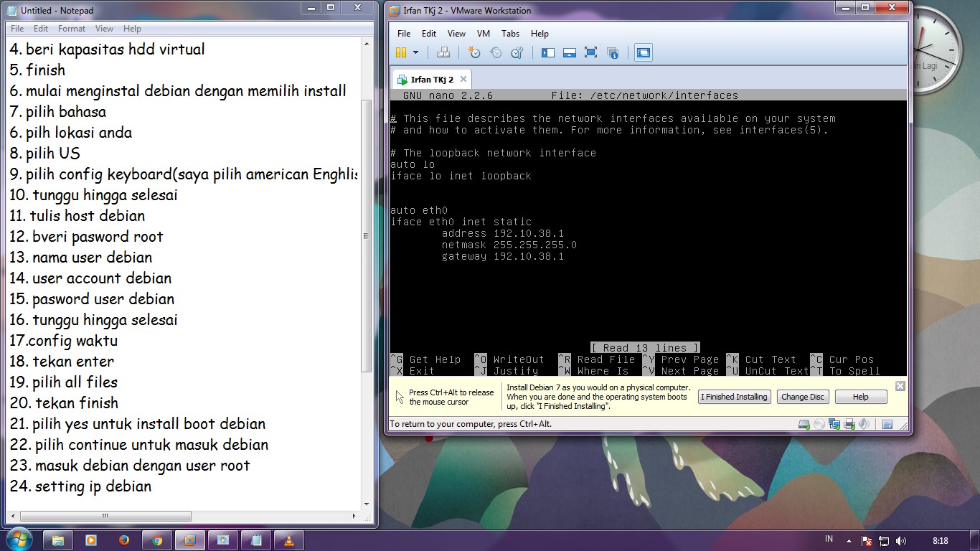Open VMware View menu

[x=457, y=34]
